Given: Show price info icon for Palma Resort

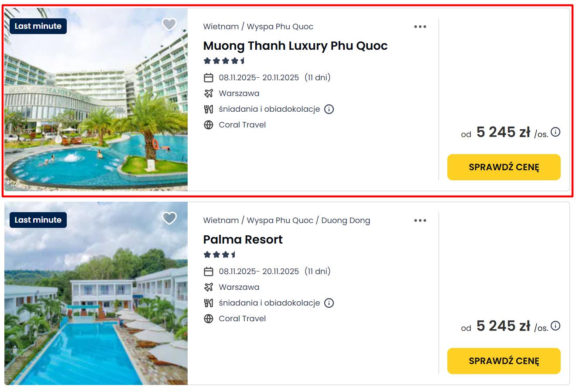Looking at the screenshot, I should click(555, 326).
